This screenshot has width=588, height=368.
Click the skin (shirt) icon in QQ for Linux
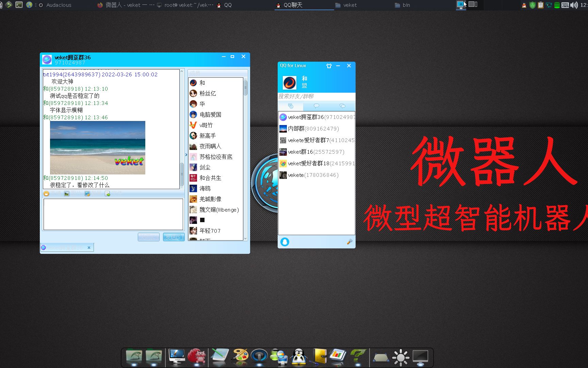(x=329, y=66)
